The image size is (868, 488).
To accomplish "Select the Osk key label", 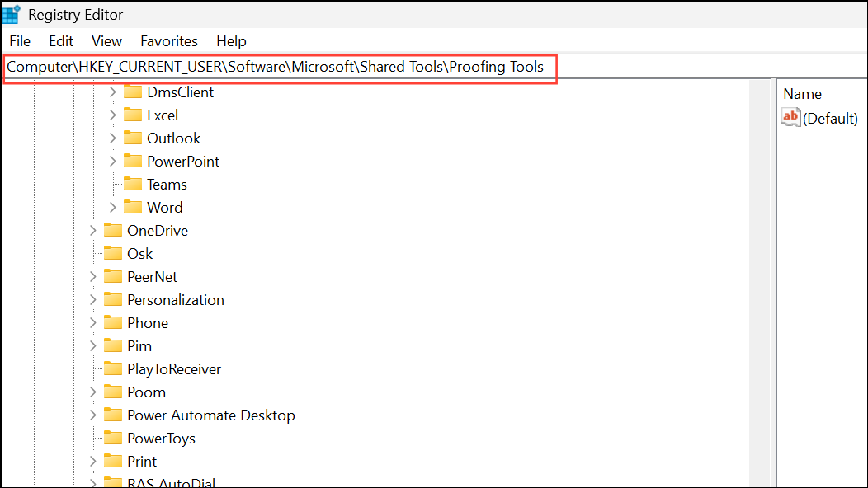I will click(x=140, y=254).
